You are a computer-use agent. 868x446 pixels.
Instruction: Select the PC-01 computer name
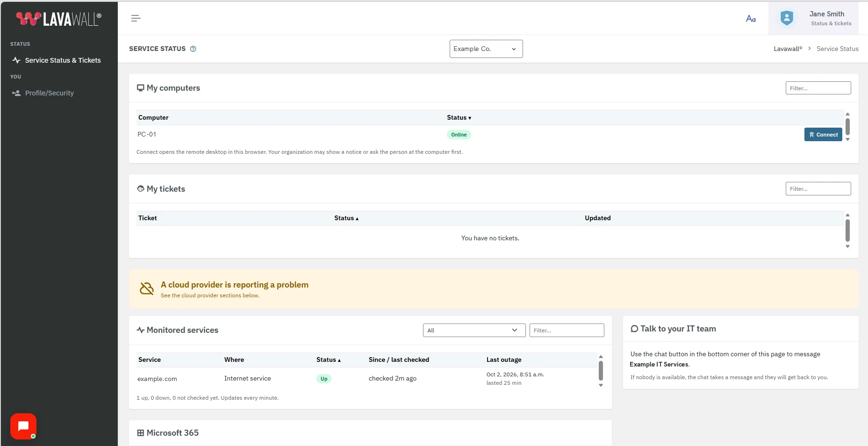click(x=147, y=134)
